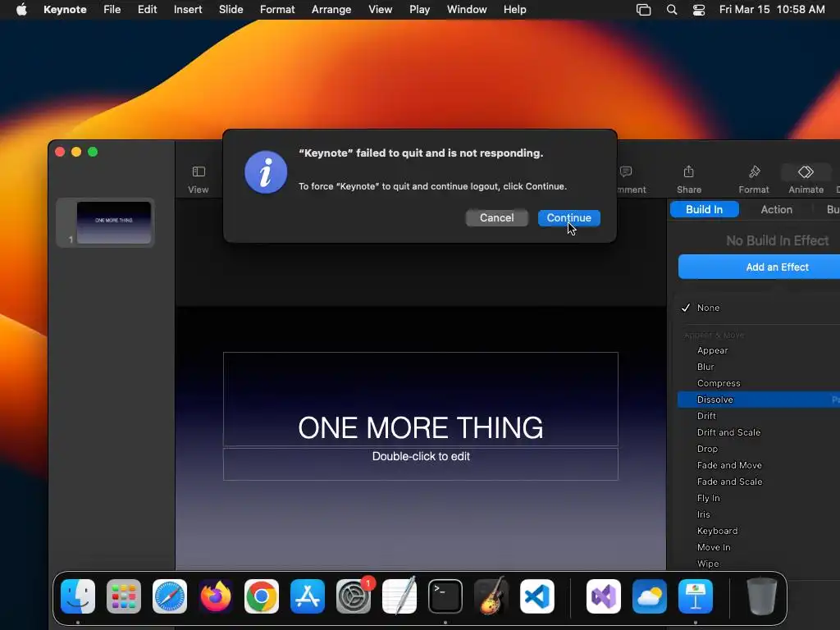Image resolution: width=840 pixels, height=630 pixels.
Task: Open Terminal from the Dock
Action: (445, 596)
